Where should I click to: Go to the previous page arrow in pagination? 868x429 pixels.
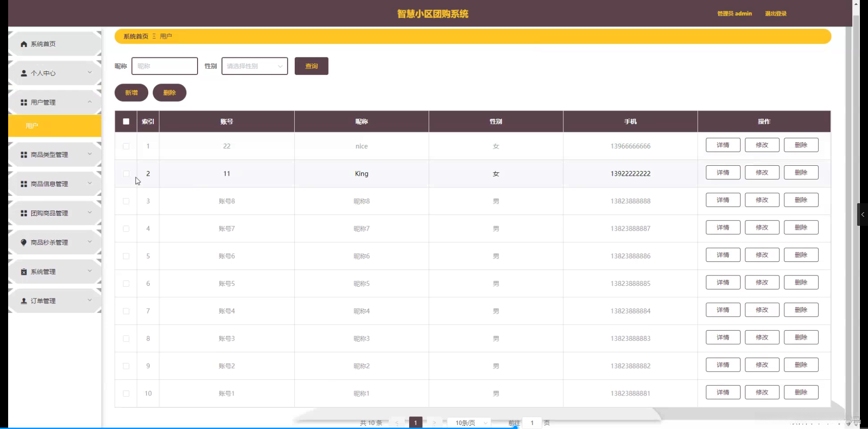click(397, 423)
